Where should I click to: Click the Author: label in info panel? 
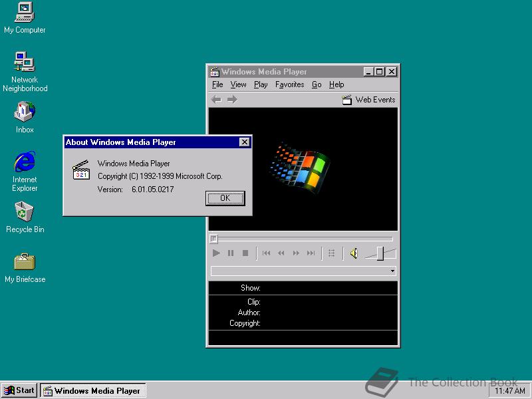249,313
